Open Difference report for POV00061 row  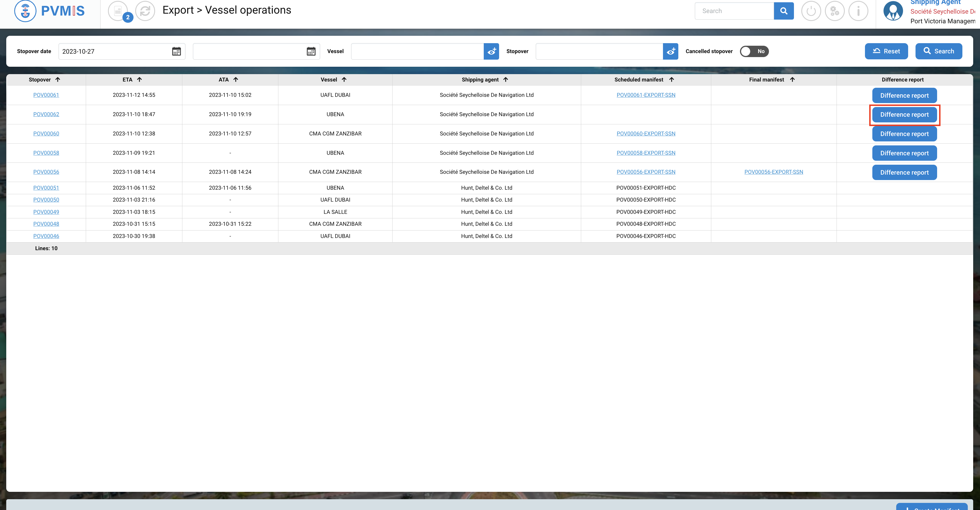tap(904, 95)
